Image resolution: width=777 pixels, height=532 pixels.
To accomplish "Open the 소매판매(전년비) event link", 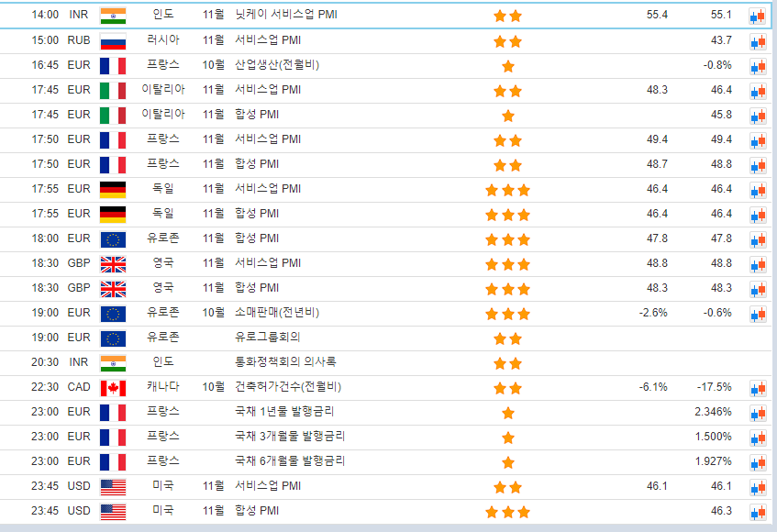I will [277, 313].
